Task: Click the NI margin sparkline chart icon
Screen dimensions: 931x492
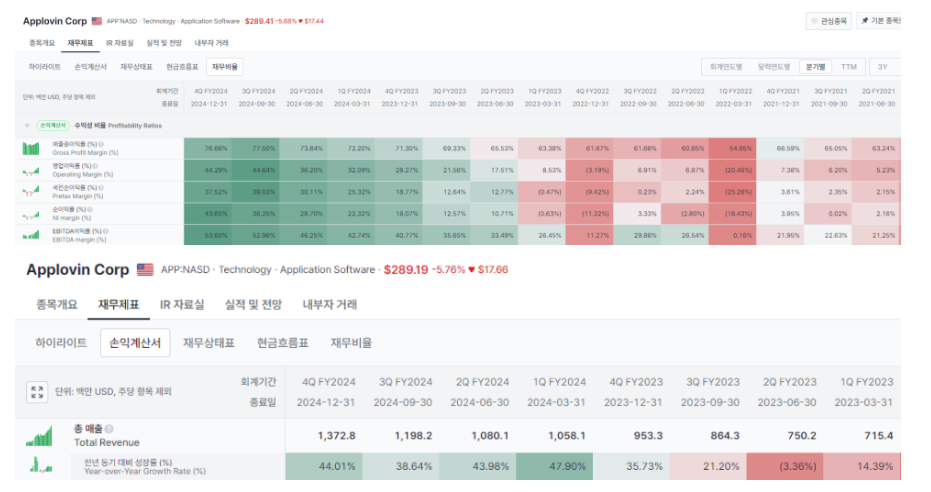Action: click(x=31, y=214)
